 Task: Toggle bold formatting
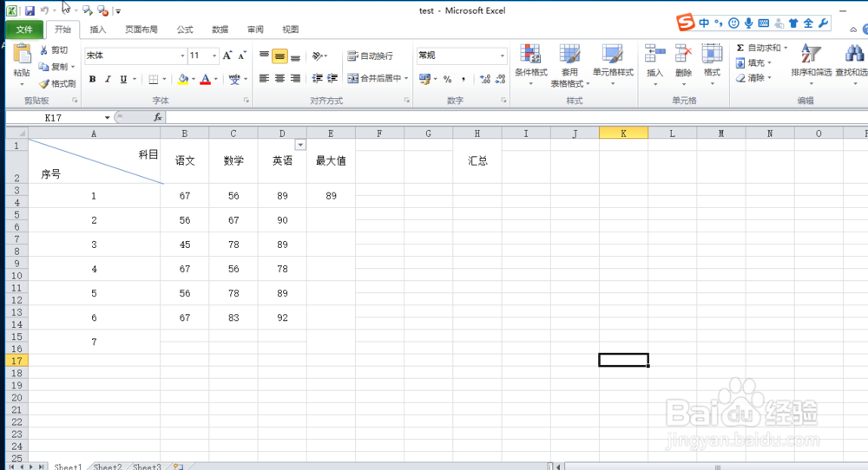coord(93,79)
